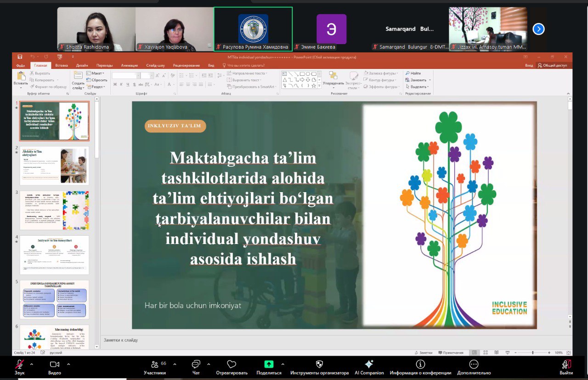
Task: Open Информация о конференции info icon
Action: [420, 364]
